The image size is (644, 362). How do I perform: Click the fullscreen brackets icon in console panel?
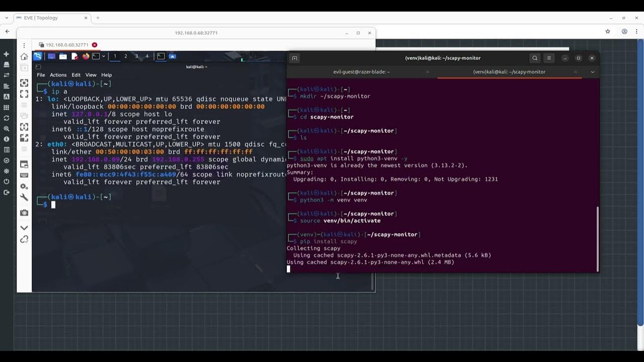pos(24,94)
